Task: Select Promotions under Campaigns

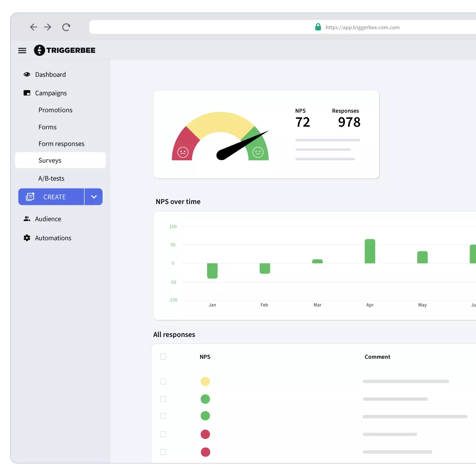Action: (55, 110)
